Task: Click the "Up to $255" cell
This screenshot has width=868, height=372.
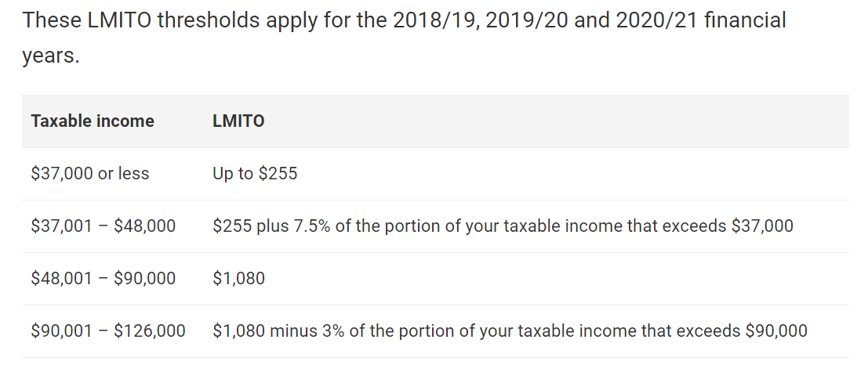Action: (x=255, y=174)
